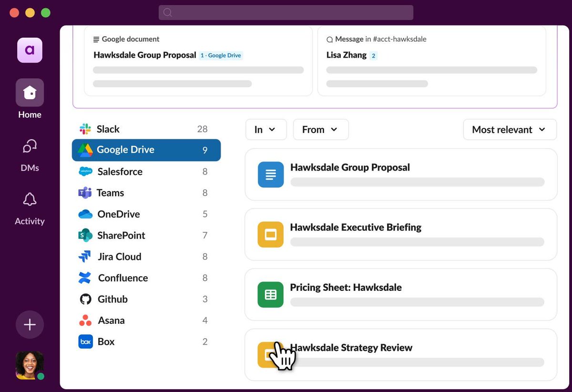This screenshot has width=572, height=392.
Task: Open the Lisa Zhang message card
Action: click(432, 61)
